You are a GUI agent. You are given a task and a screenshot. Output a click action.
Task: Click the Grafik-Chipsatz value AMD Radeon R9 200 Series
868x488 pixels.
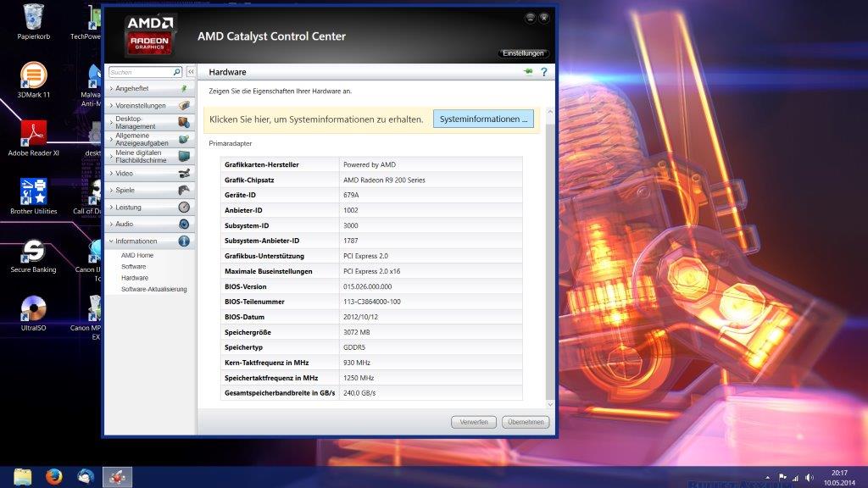coord(384,180)
